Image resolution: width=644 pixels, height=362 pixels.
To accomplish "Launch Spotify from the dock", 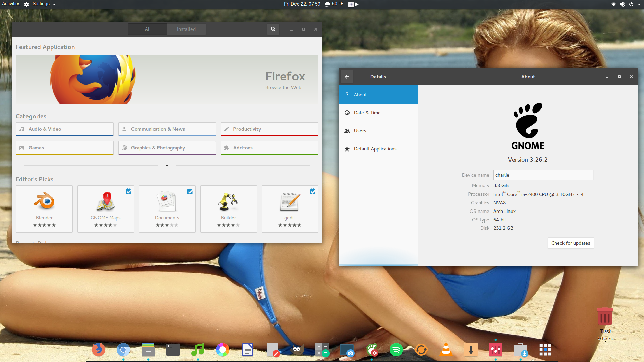I will pyautogui.click(x=396, y=350).
